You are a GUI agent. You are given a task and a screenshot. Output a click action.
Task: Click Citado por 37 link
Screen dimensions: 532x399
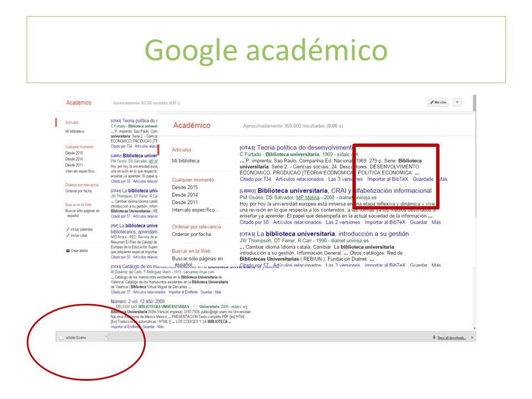point(120,292)
